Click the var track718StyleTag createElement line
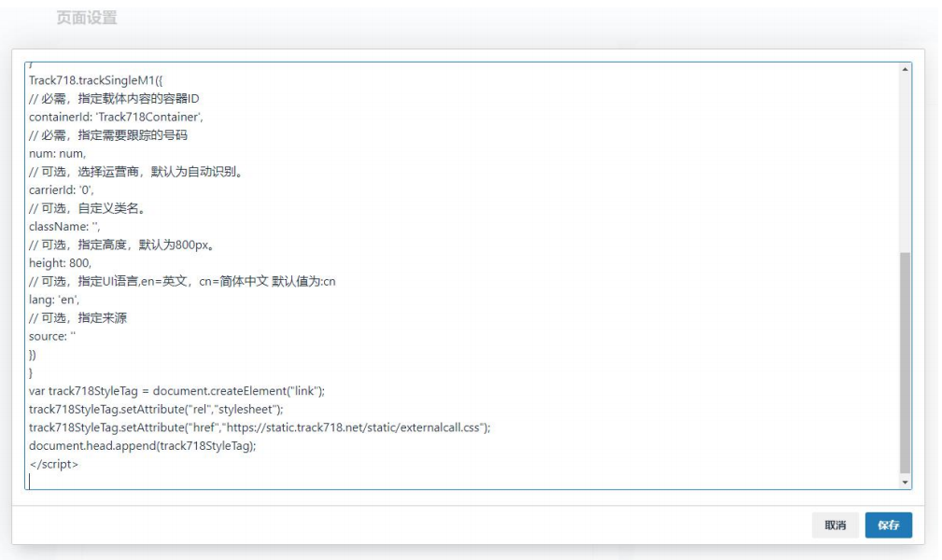The width and height of the screenshot is (942, 560). [x=176, y=390]
